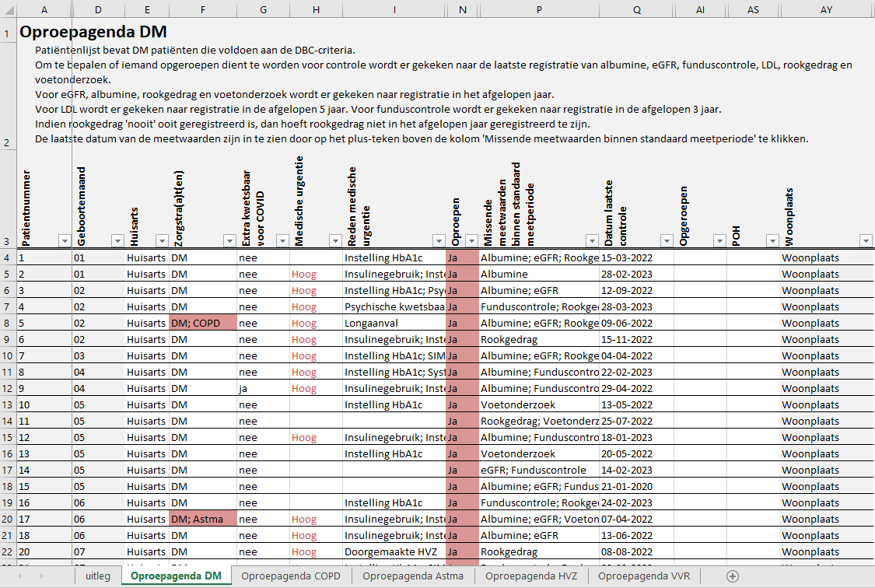Go to the Oproepagenda HVZ sheet

pyautogui.click(x=531, y=576)
